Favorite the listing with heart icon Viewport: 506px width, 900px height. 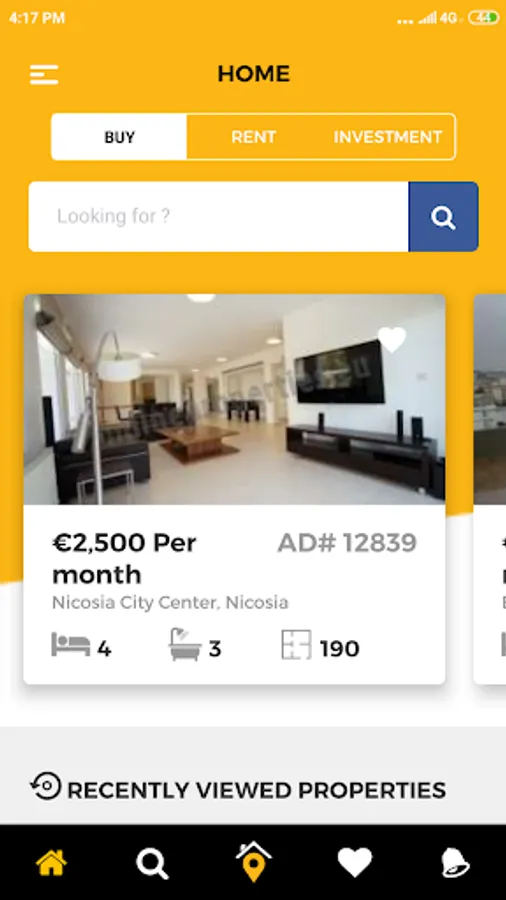point(392,340)
